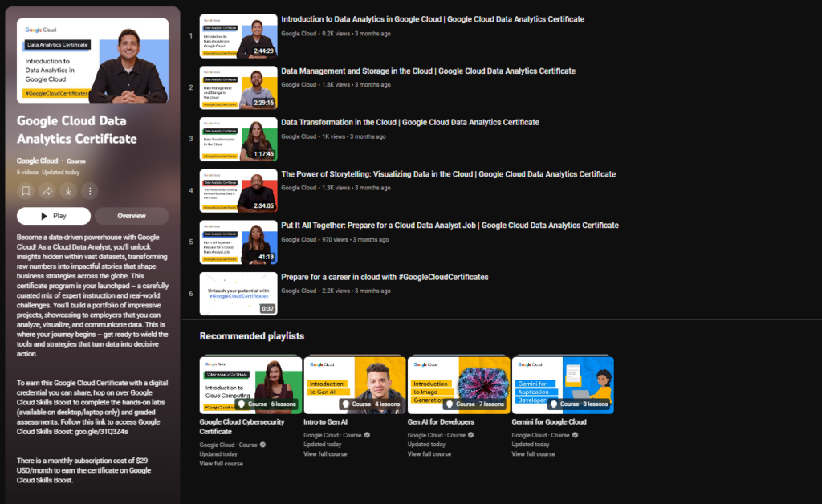Click Course 7 lessons badge on Image Generation card
Screen dimensions: 822x504
coord(475,404)
